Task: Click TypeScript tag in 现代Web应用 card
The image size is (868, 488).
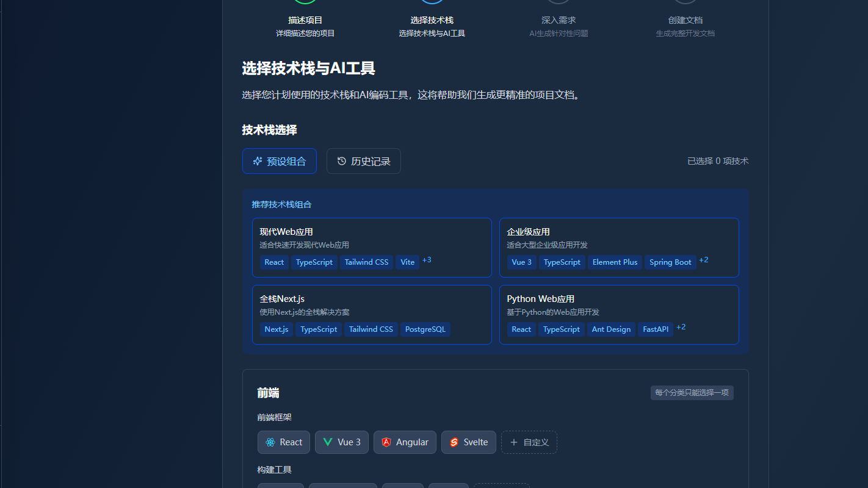Action: (314, 262)
